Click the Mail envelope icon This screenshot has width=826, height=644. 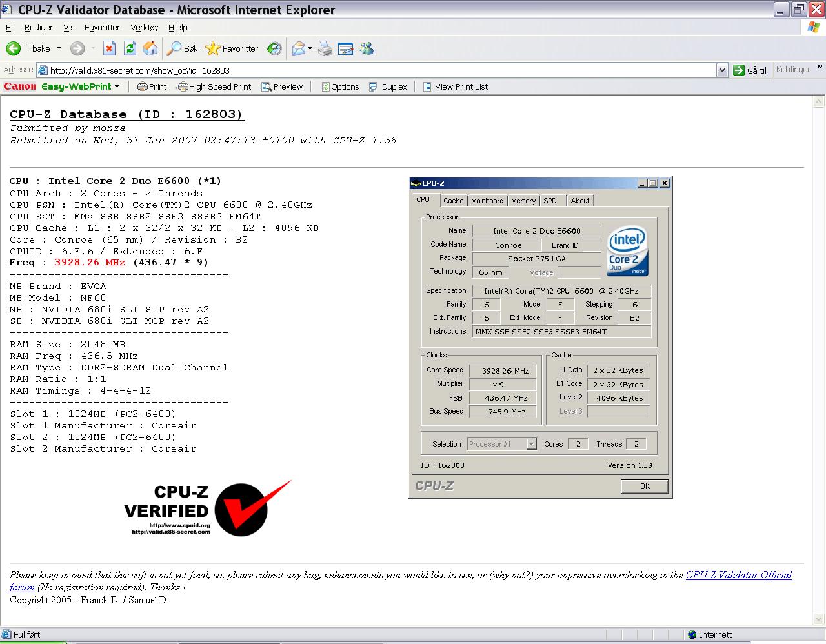point(299,48)
